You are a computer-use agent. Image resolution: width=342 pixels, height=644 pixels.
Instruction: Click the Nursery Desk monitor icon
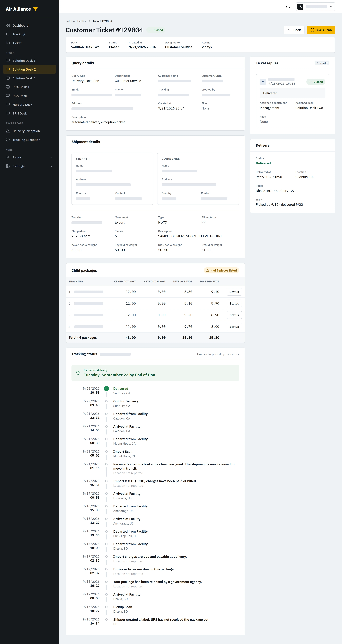tap(8, 105)
